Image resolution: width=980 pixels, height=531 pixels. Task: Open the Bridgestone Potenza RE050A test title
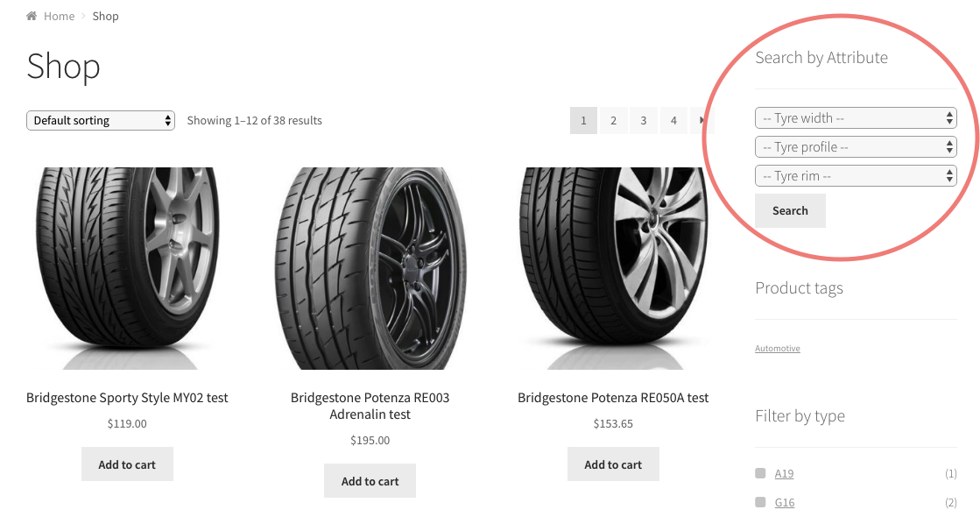(x=613, y=398)
